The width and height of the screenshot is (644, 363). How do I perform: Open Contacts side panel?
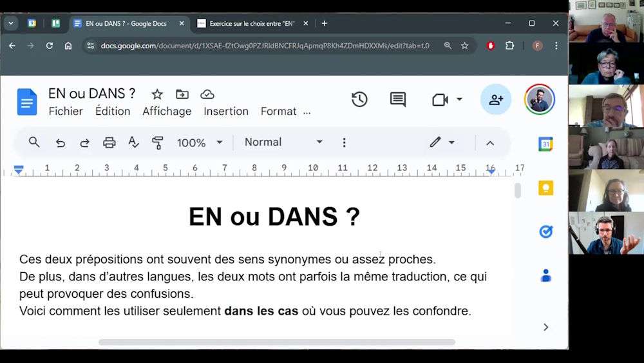[x=545, y=275]
